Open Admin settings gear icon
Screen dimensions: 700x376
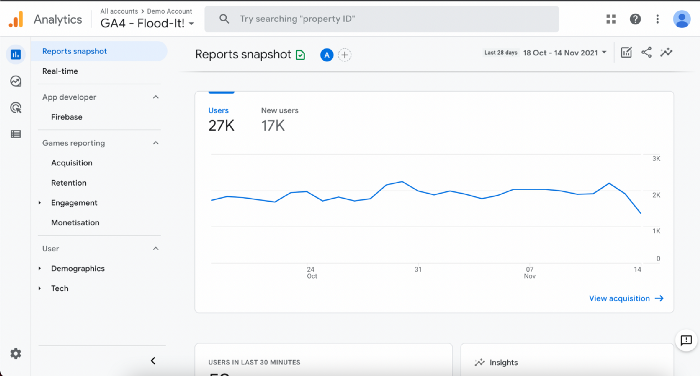[16, 354]
